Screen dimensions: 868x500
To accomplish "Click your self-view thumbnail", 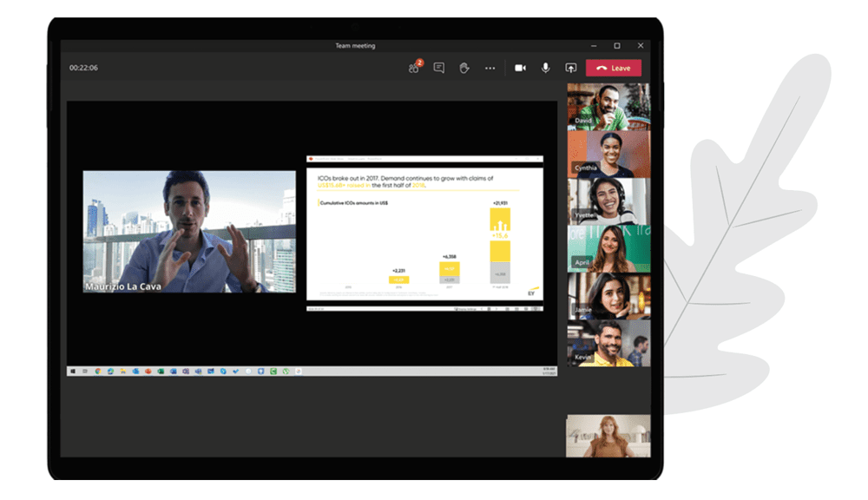I will click(608, 434).
